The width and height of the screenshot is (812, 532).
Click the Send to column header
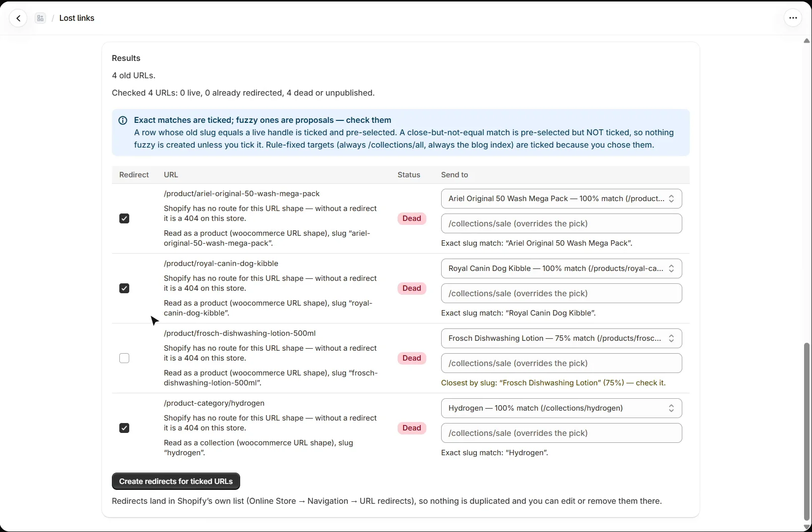tap(455, 175)
